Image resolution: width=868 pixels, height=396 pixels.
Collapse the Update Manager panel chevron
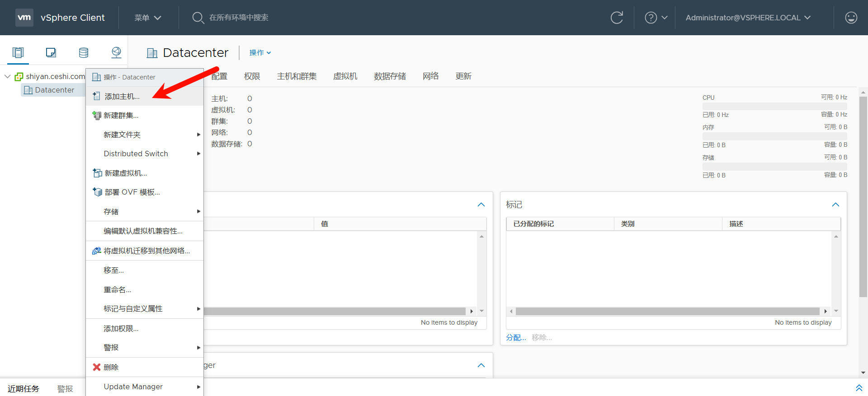(481, 365)
